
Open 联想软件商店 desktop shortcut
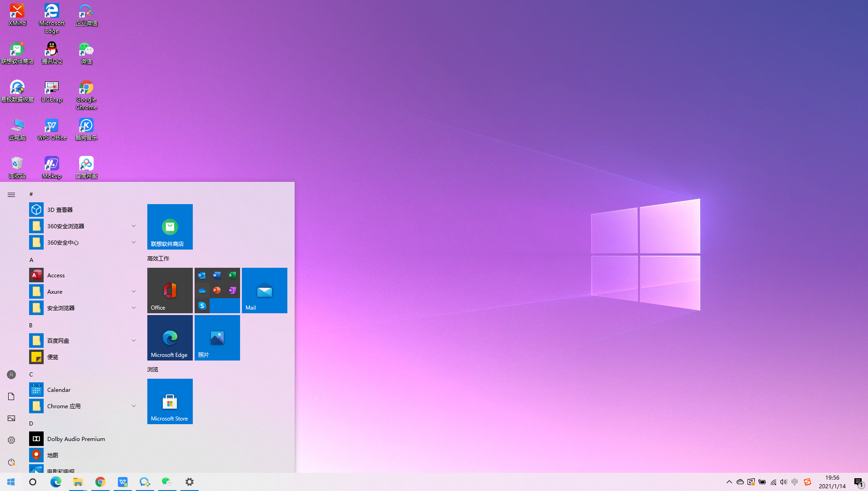click(17, 53)
